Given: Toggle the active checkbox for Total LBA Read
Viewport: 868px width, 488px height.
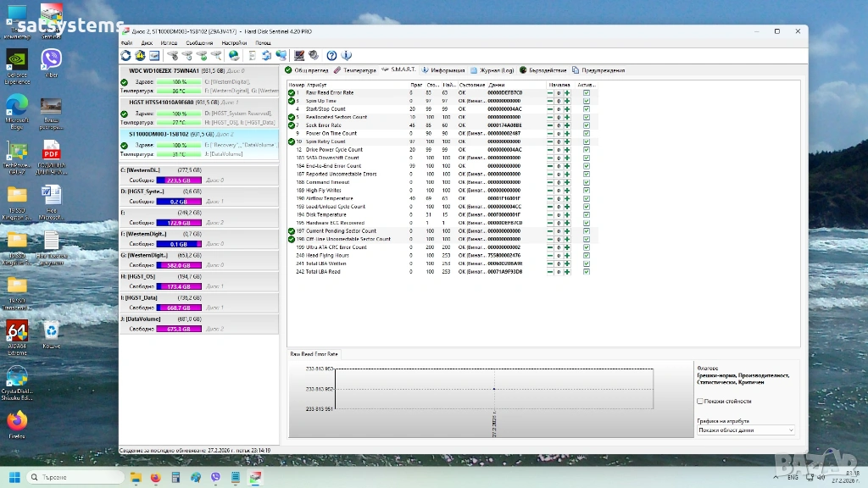Looking at the screenshot, I should tap(587, 272).
